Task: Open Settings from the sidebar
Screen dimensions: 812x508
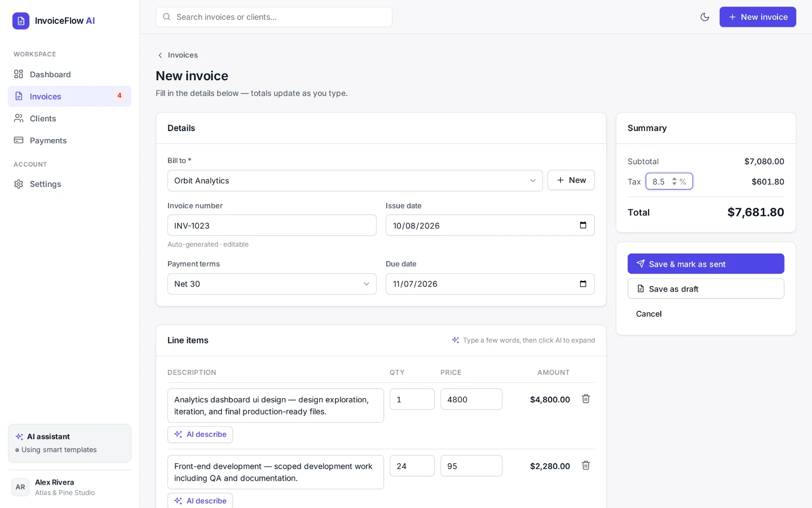Action: pos(70,184)
